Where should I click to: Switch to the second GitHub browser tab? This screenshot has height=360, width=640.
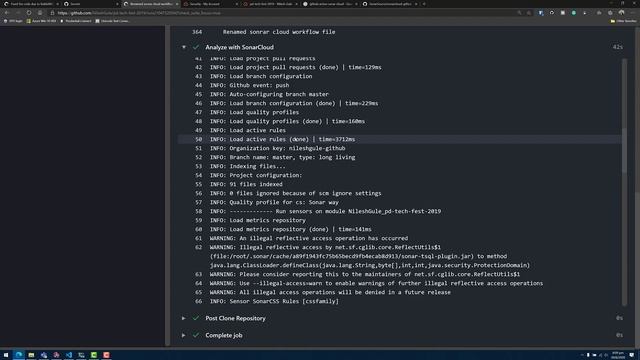coord(91,4)
